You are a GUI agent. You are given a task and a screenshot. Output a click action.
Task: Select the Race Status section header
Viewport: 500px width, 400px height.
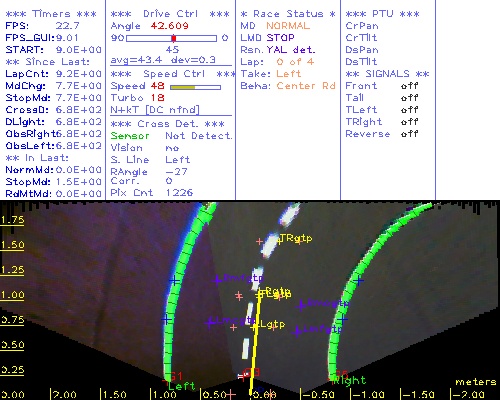tap(288, 14)
